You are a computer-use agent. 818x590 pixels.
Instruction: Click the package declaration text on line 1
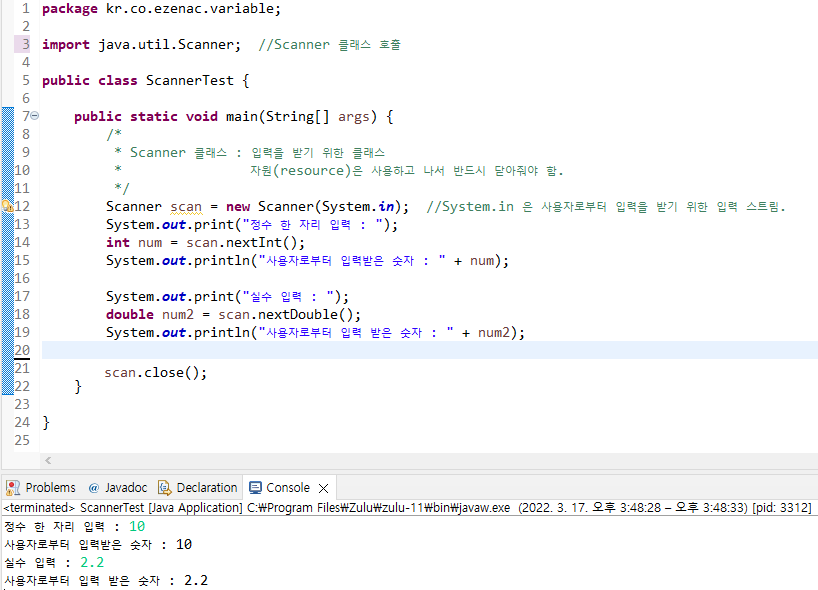pyautogui.click(x=161, y=9)
